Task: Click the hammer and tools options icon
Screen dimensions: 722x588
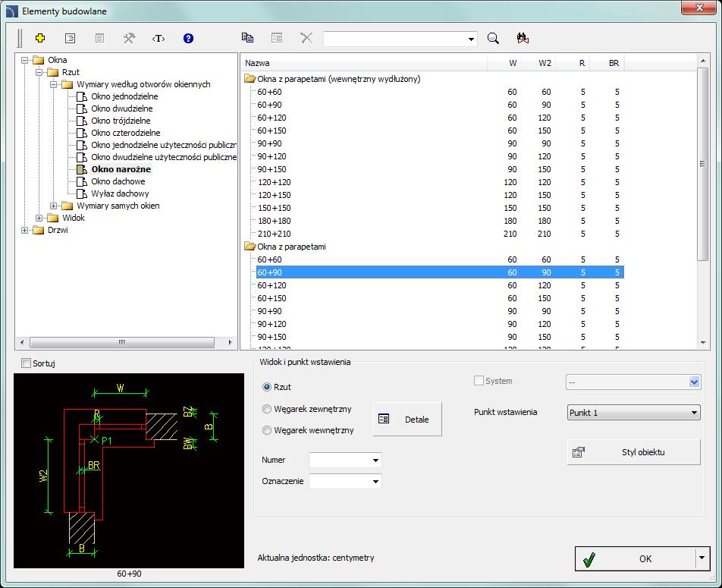Action: coord(129,38)
